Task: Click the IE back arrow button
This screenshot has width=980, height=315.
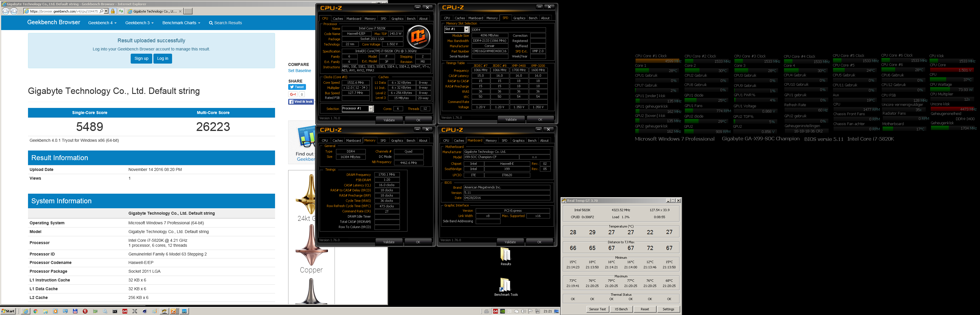Action: click(5, 11)
